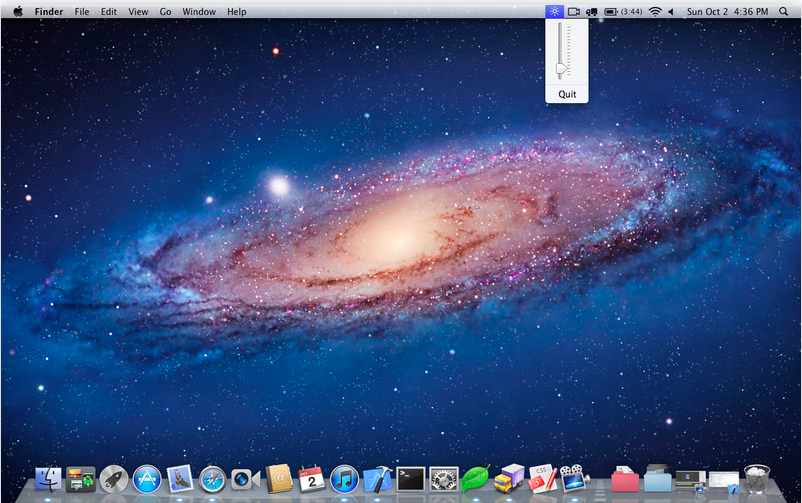Open System Preferences gear in Dock
The image size is (802, 503).
click(x=443, y=479)
